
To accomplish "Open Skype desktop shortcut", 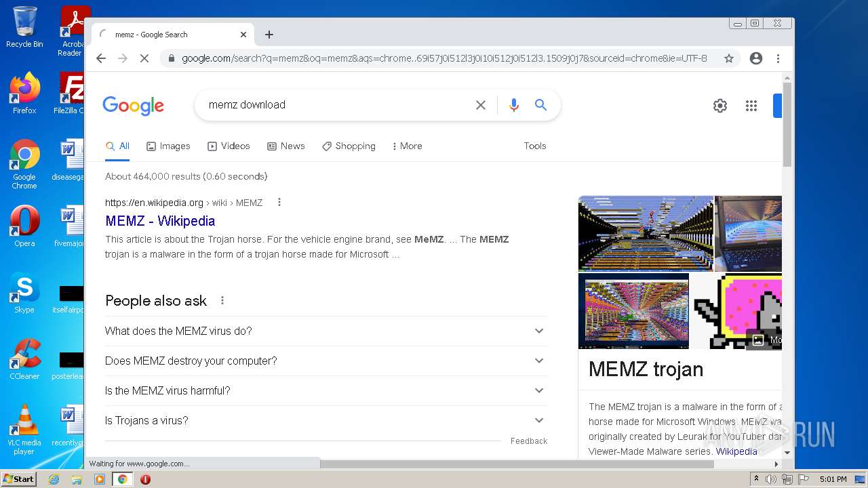I will pyautogui.click(x=24, y=292).
